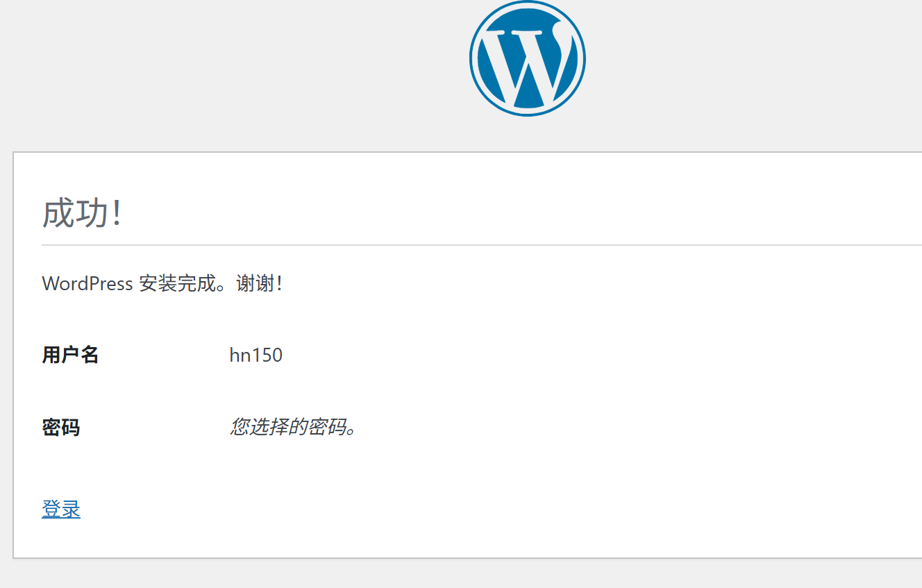The height and width of the screenshot is (588, 922).
Task: Select the username value hn150
Action: [256, 355]
